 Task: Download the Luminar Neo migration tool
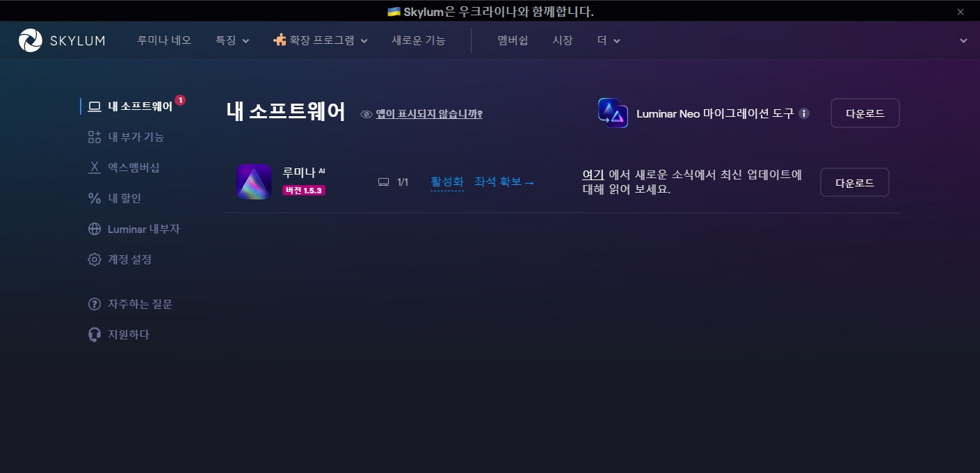(865, 113)
